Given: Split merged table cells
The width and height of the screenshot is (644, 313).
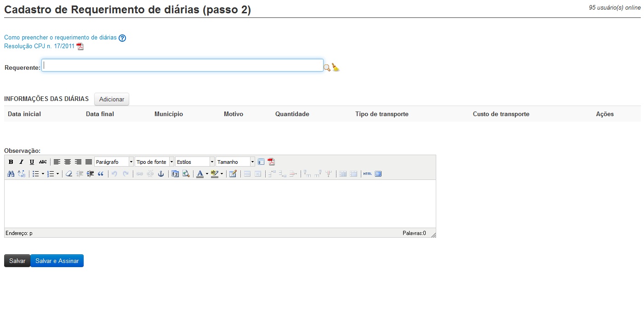Looking at the screenshot, I should click(x=342, y=174).
